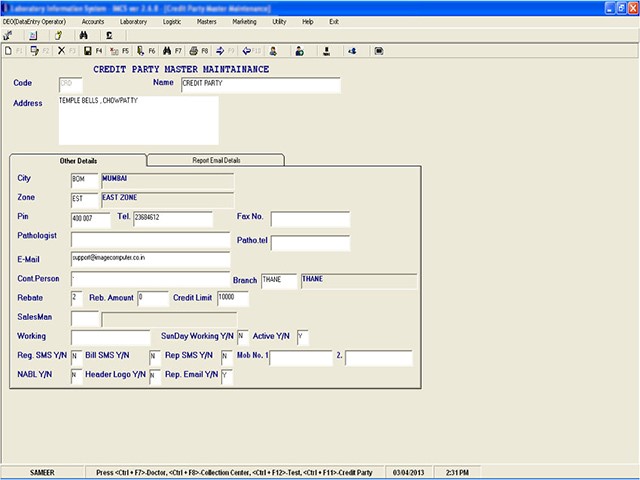Click the Code input field
640x480 pixels.
(71, 85)
